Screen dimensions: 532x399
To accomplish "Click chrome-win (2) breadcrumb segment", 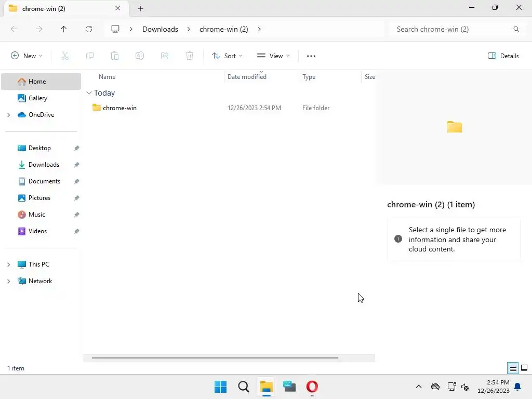I will [223, 29].
